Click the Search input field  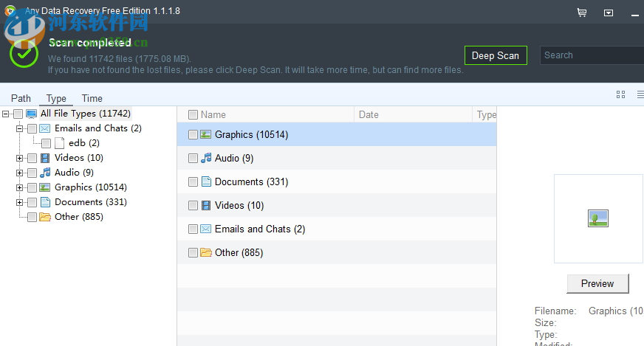pyautogui.click(x=592, y=55)
